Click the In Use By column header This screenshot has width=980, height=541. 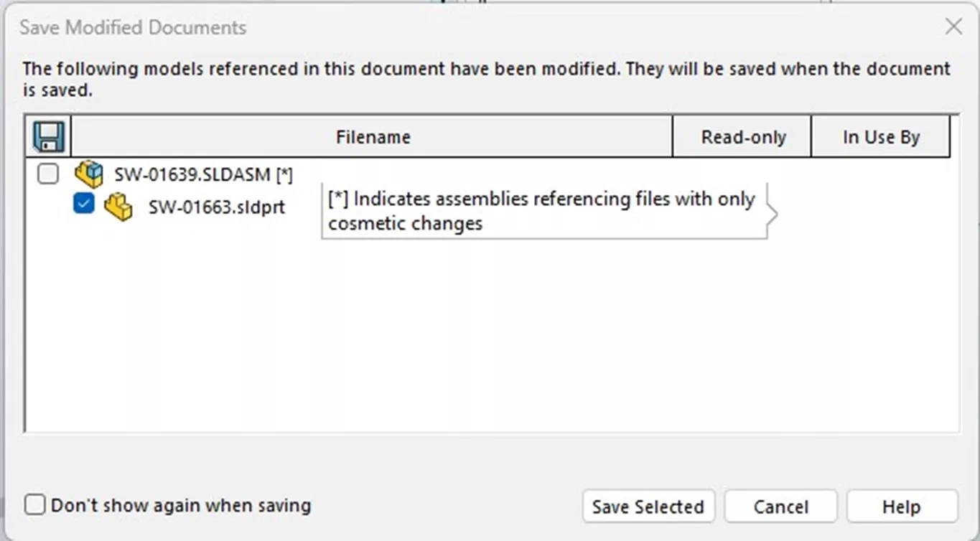coord(881,136)
